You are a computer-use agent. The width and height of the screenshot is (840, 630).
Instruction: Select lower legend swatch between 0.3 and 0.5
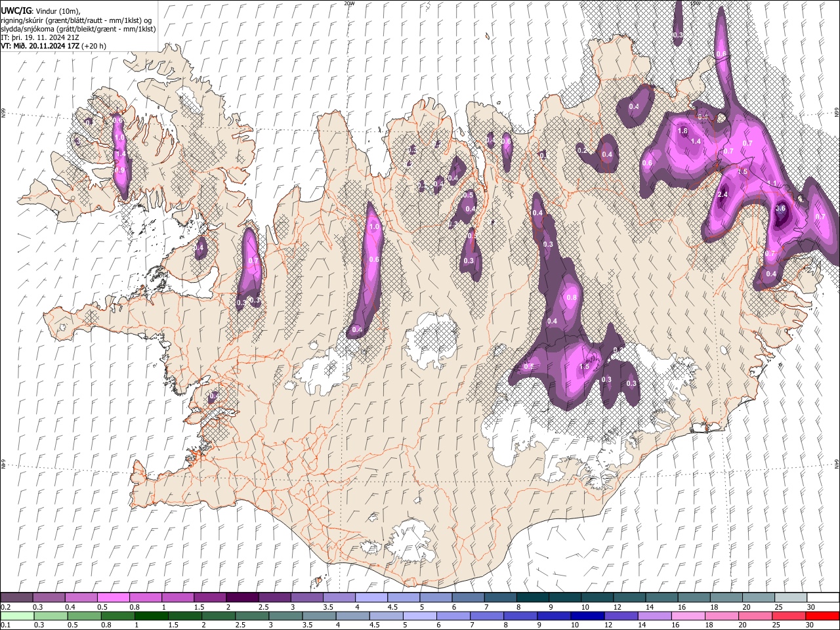tap(51, 616)
